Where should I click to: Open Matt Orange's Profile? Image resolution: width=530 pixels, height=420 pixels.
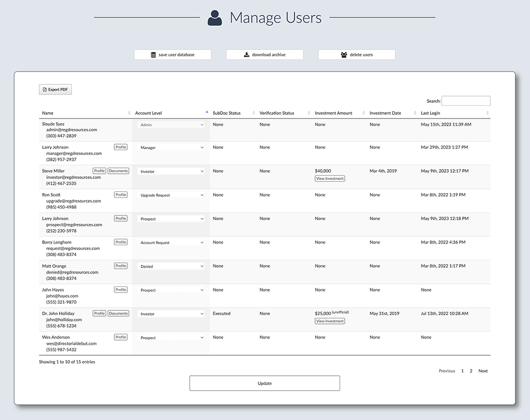[121, 266]
